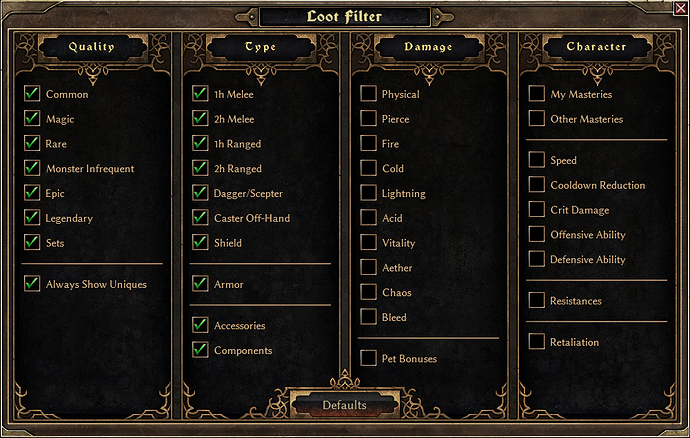Check the Pet Bonuses checkbox
This screenshot has width=690, height=438.
coord(368,358)
